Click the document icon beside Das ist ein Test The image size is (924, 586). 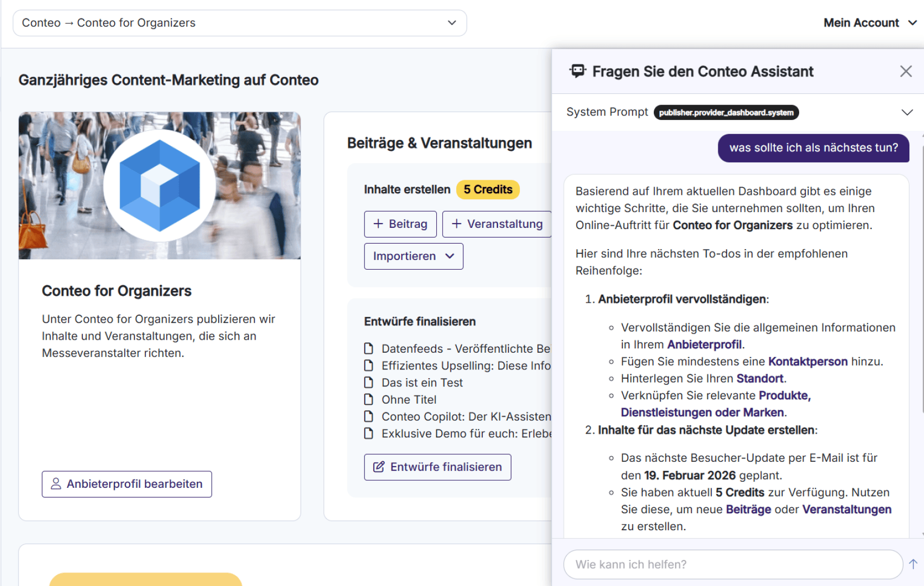point(368,383)
